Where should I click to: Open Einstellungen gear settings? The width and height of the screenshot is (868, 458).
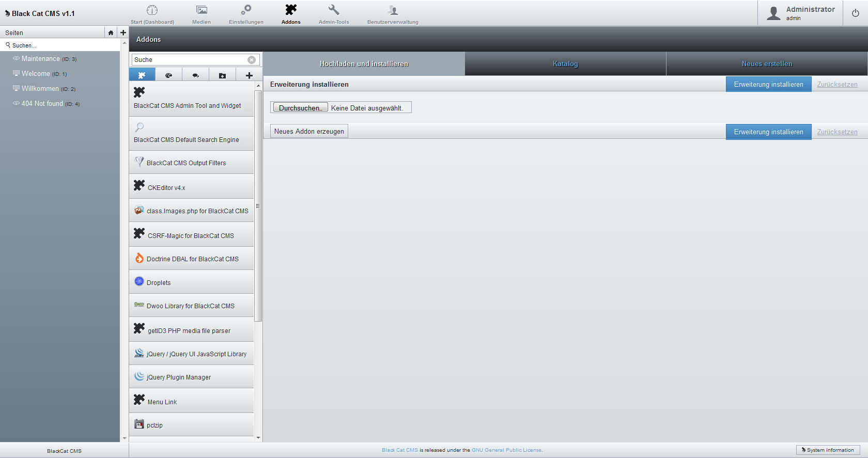click(246, 14)
